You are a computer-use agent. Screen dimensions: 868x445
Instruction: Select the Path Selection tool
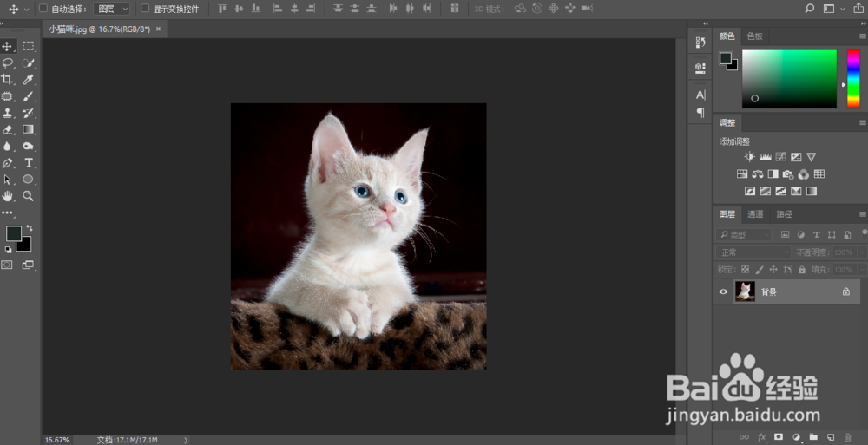coord(7,180)
